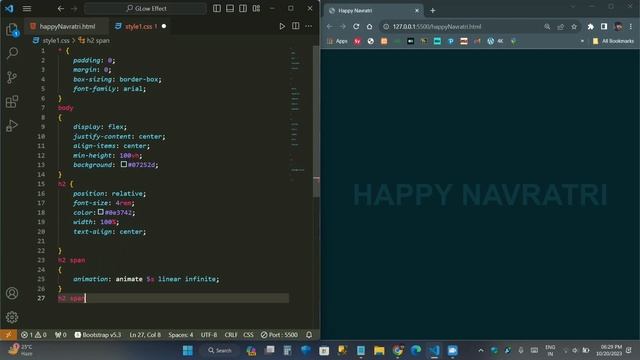Image resolution: width=640 pixels, height=360 pixels.
Task: Open the Windows Start menu
Action: 188,350
